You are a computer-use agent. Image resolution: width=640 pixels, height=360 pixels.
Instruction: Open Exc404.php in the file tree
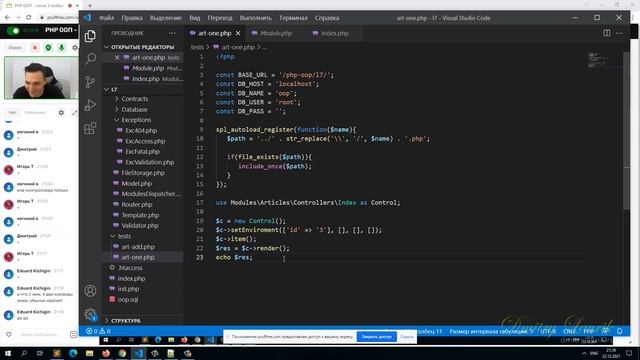pyautogui.click(x=141, y=131)
